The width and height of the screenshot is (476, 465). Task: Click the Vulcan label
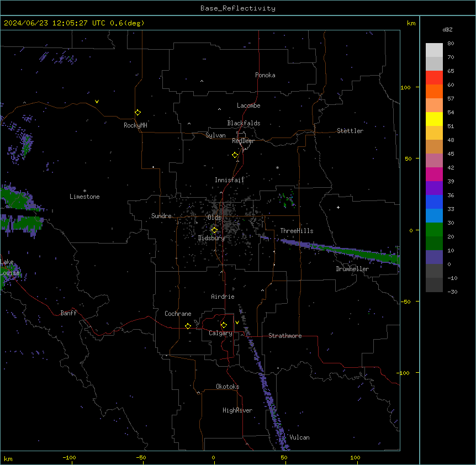300,437
